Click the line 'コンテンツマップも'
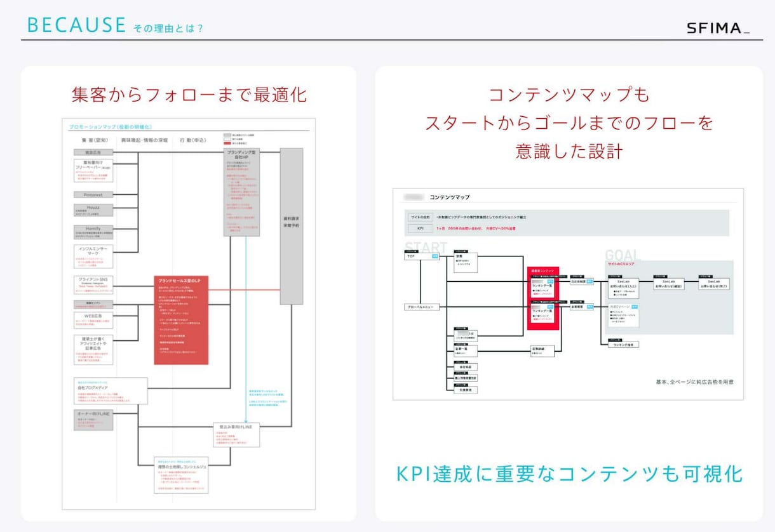The image size is (775, 532). [x=569, y=95]
